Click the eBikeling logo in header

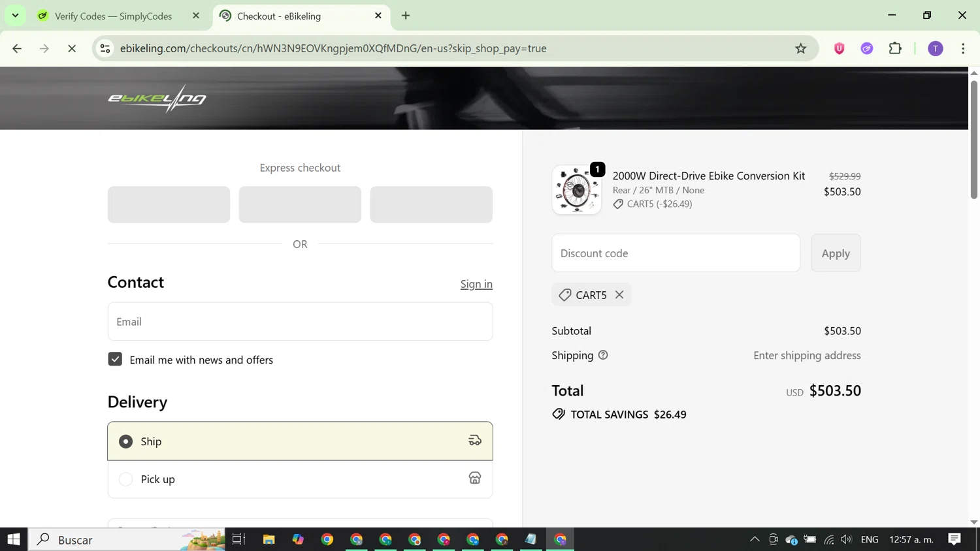click(x=157, y=99)
